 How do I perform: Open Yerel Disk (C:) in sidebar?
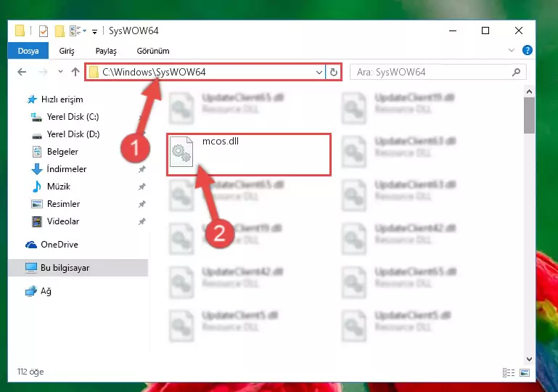tap(65, 117)
